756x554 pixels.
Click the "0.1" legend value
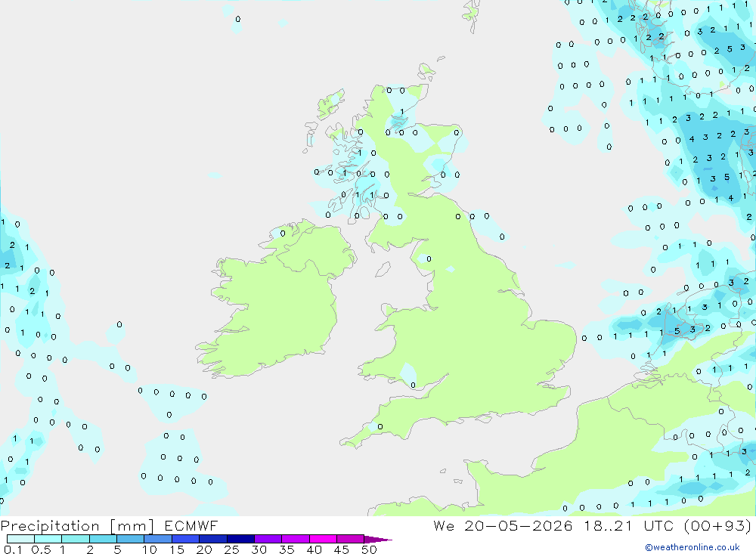click(13, 549)
